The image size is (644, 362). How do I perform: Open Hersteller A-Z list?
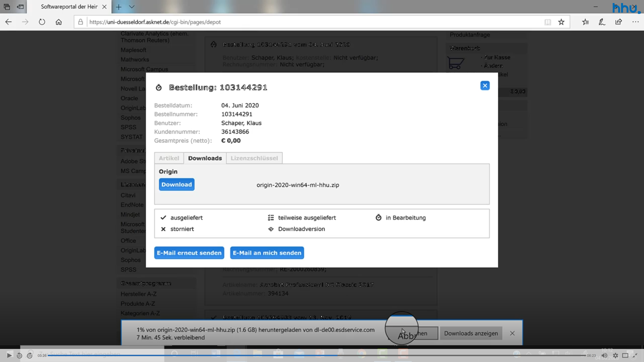click(x=139, y=294)
